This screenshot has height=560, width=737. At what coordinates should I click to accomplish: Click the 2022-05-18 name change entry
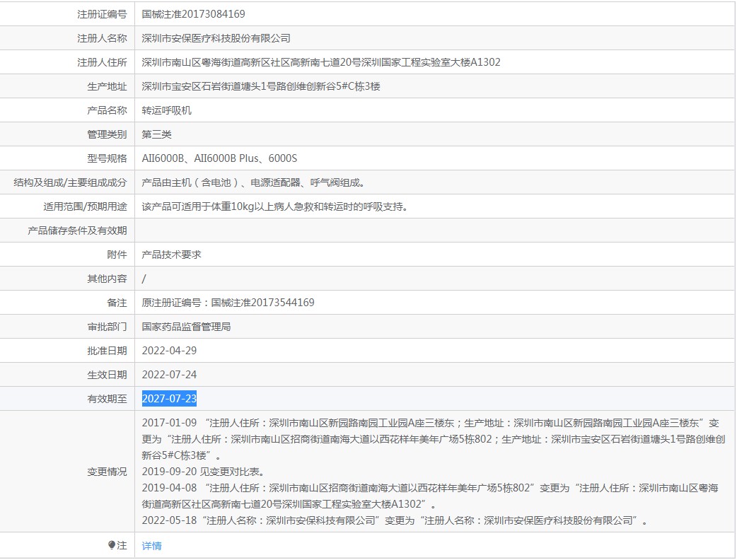[395, 520]
